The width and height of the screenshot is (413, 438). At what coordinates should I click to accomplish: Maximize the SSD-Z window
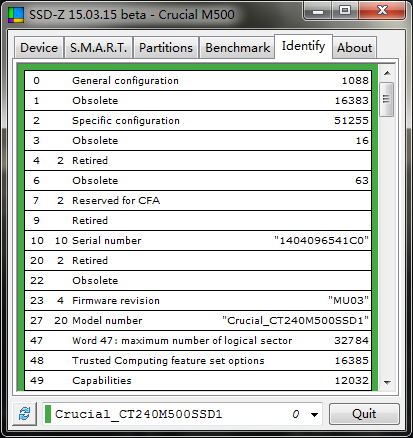coord(345,11)
